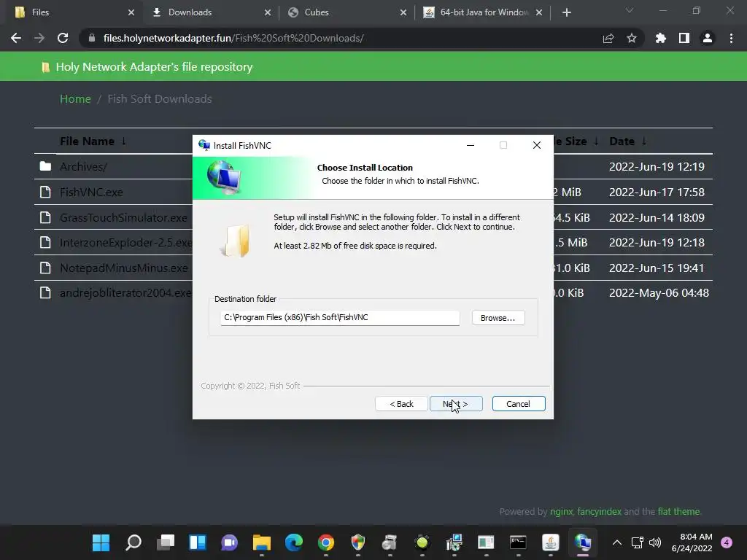Image resolution: width=747 pixels, height=560 pixels.
Task: Open the flat theme footer link
Action: [x=679, y=511]
